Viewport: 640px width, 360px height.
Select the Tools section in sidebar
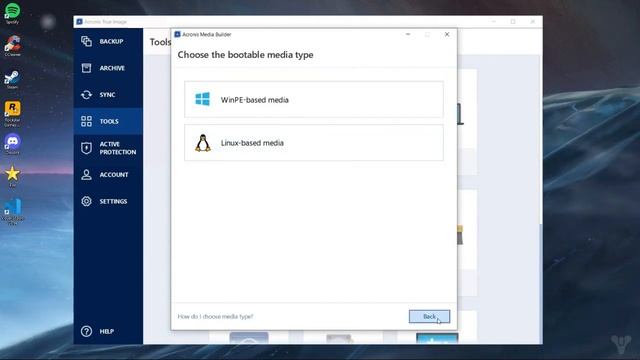tap(108, 121)
